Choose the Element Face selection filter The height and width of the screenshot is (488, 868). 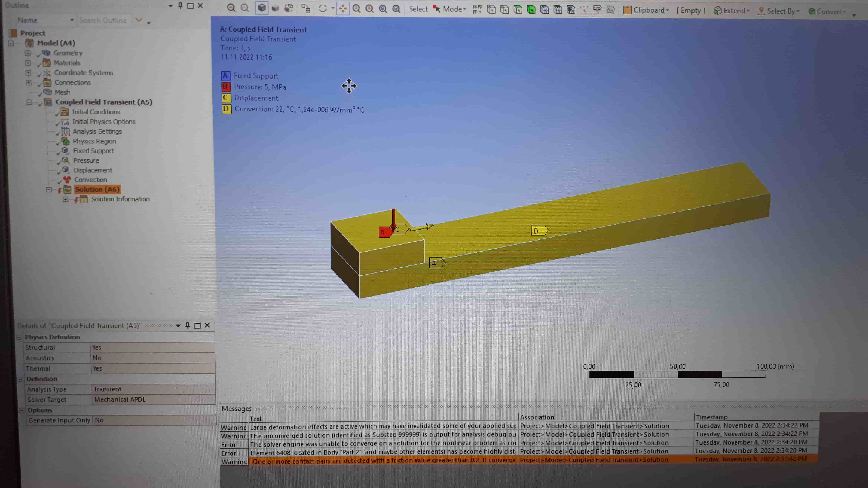pyautogui.click(x=558, y=10)
